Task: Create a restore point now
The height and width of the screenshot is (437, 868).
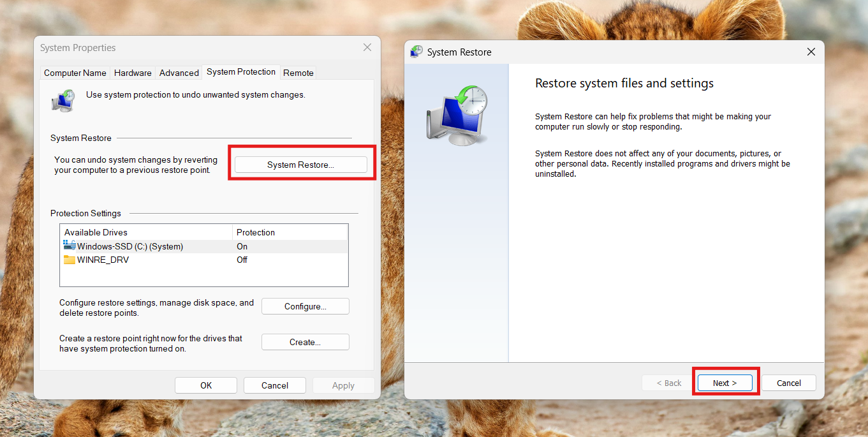Action: click(305, 341)
